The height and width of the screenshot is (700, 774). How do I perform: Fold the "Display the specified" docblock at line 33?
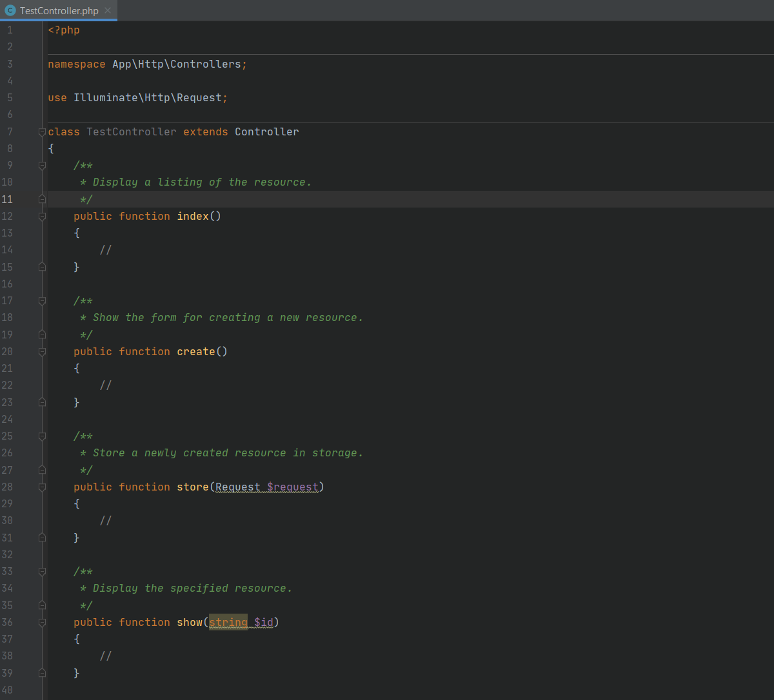click(x=42, y=572)
